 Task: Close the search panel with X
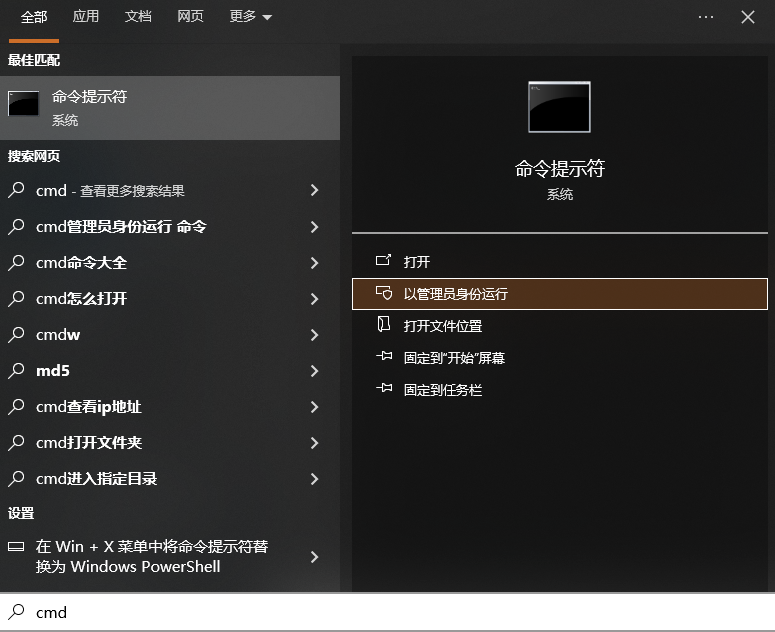748,17
